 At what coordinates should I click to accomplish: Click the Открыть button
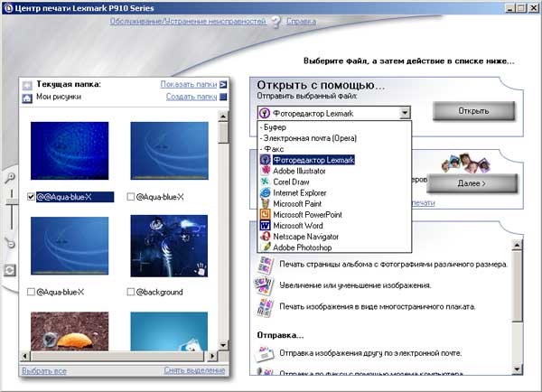coord(473,111)
